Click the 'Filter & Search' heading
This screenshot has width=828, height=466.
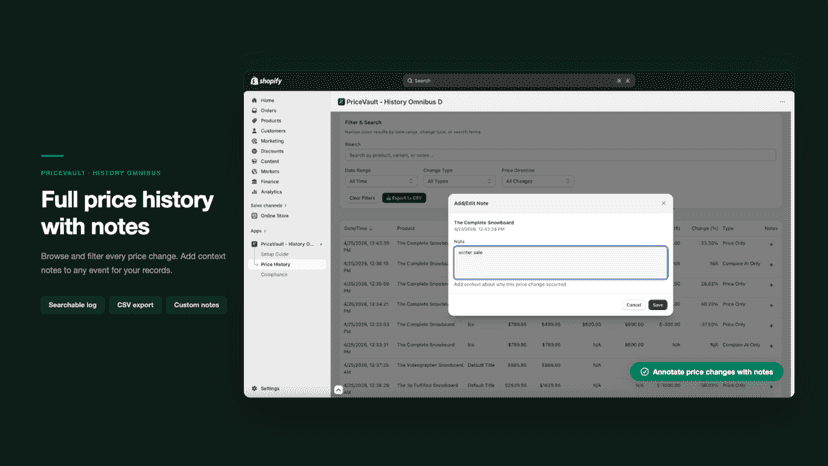coord(363,122)
